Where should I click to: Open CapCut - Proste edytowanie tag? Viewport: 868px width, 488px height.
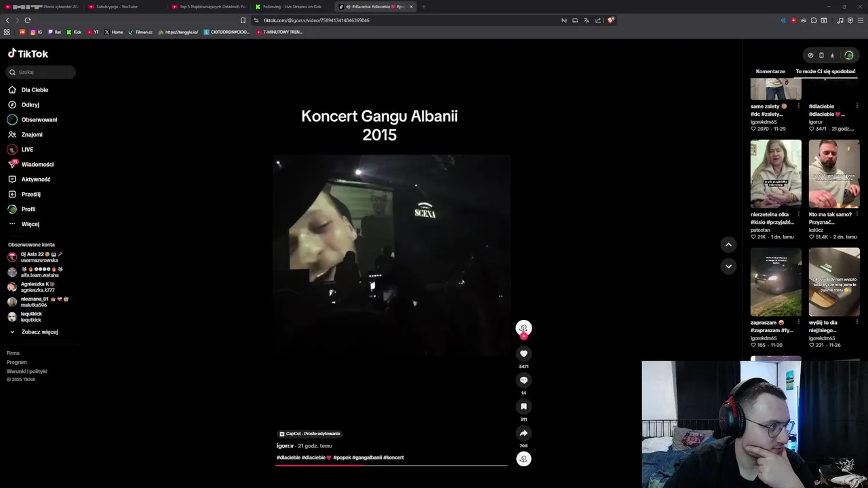[310, 434]
